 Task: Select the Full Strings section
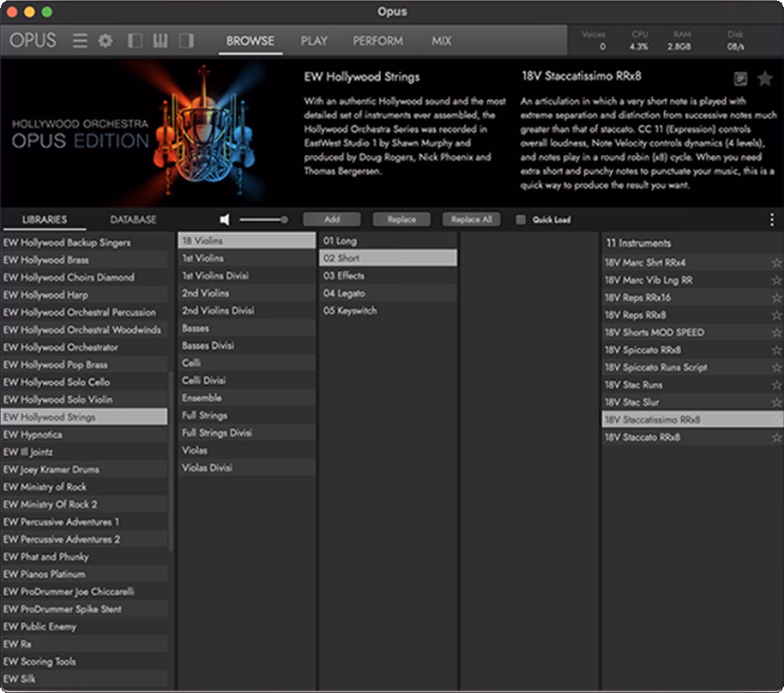tap(247, 415)
